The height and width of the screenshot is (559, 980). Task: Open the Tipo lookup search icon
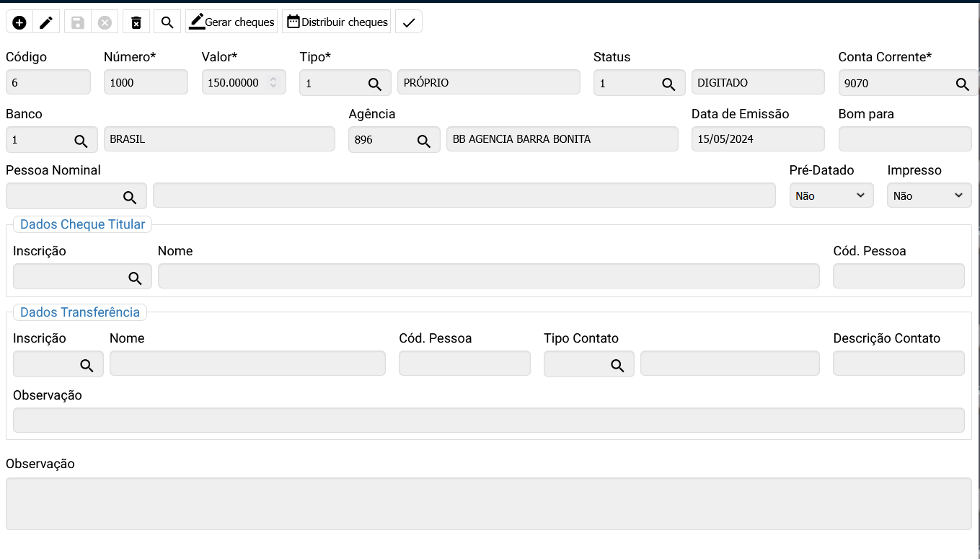pyautogui.click(x=375, y=84)
